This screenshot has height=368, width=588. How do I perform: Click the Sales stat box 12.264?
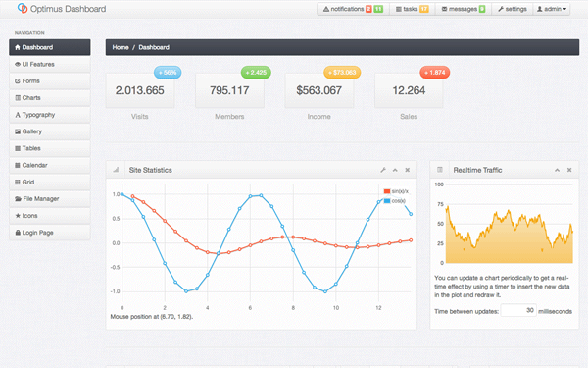[x=409, y=90]
